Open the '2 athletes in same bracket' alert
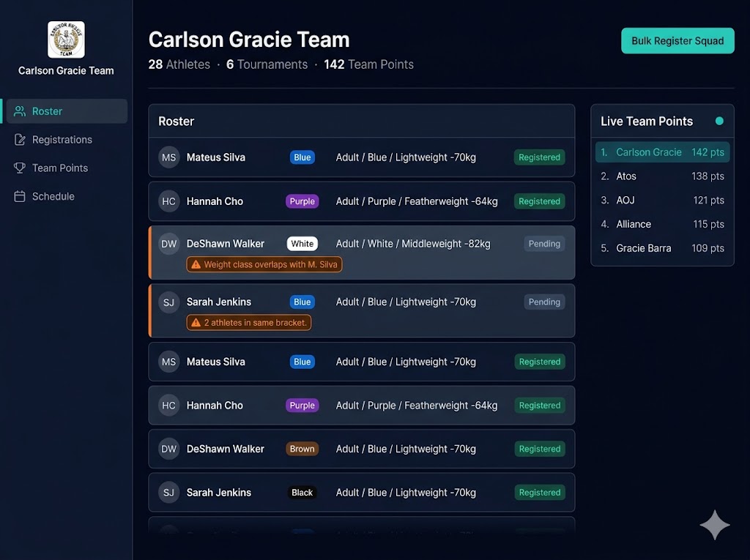Viewport: 750px width, 560px height. point(249,323)
